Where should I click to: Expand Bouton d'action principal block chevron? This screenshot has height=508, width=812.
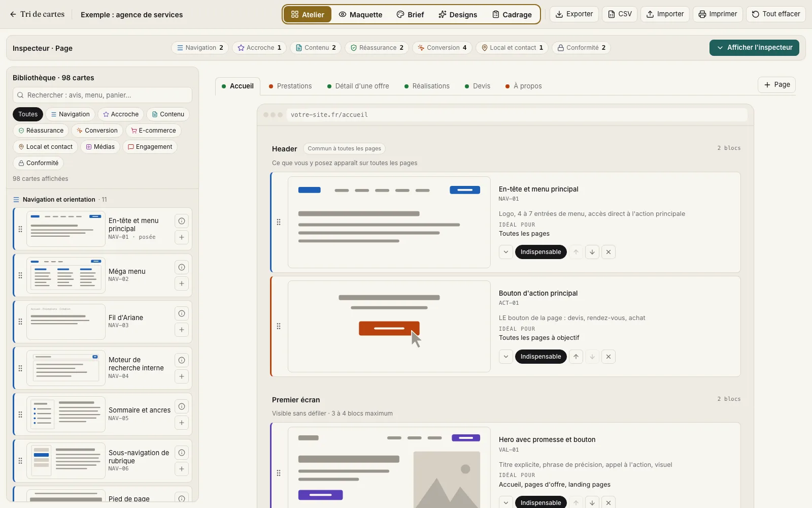point(506,357)
